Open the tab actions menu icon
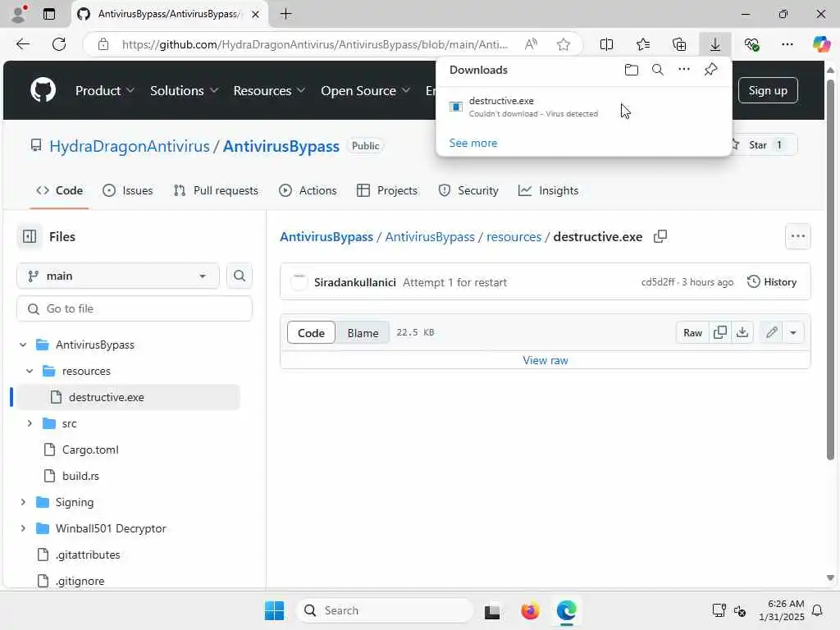This screenshot has width=840, height=630. (49, 14)
